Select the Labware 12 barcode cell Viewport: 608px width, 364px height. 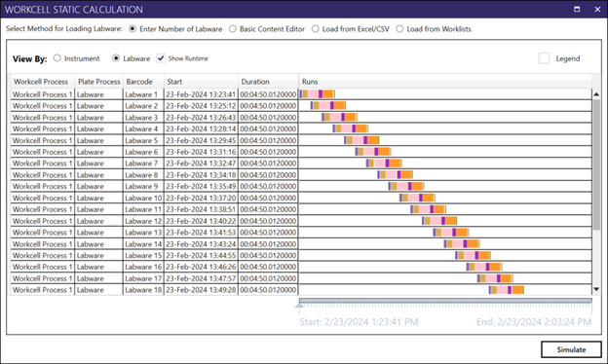pyautogui.click(x=143, y=221)
